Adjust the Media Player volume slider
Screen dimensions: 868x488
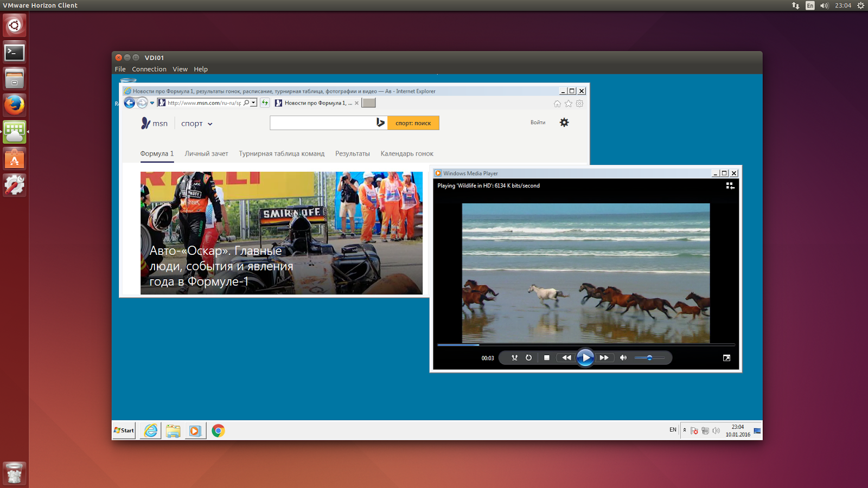(x=649, y=358)
